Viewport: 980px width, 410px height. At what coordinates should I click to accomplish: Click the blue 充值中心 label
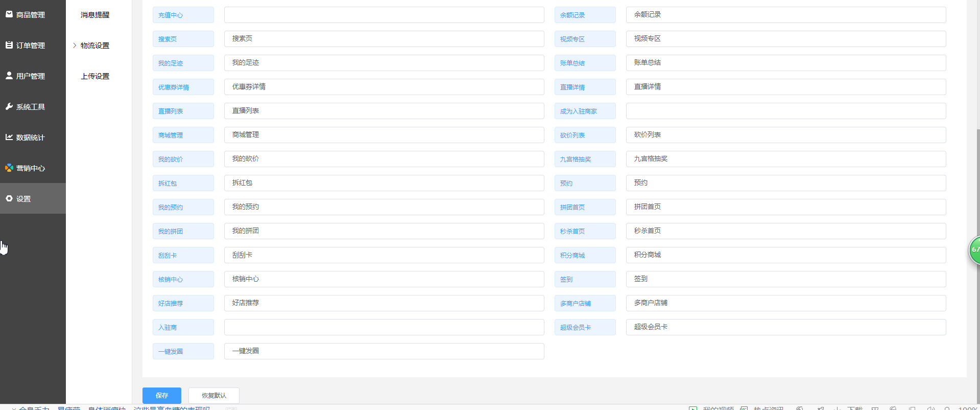(x=183, y=15)
